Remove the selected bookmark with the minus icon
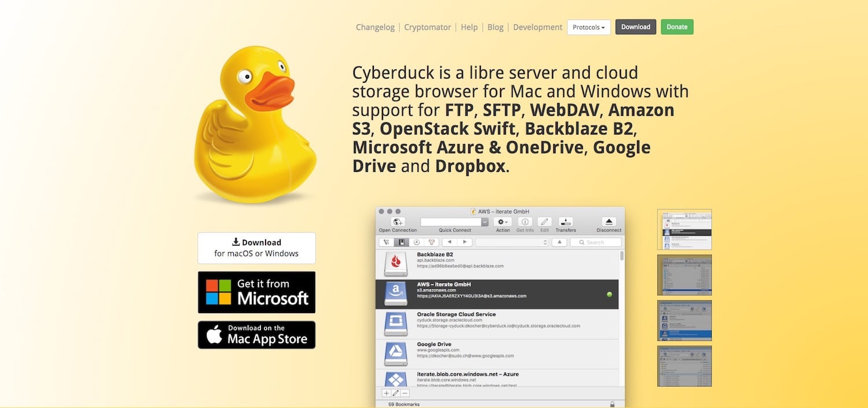 click(404, 393)
